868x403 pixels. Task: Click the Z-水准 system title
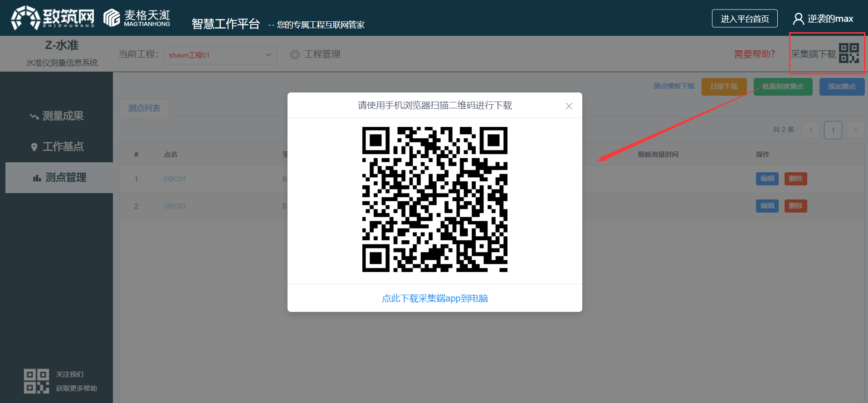coord(62,45)
